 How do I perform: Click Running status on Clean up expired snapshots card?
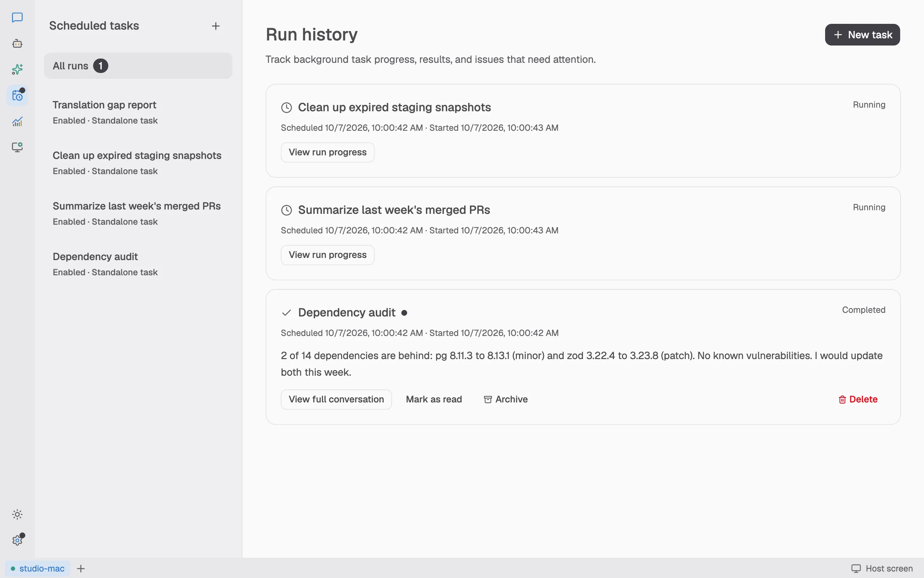point(869,105)
